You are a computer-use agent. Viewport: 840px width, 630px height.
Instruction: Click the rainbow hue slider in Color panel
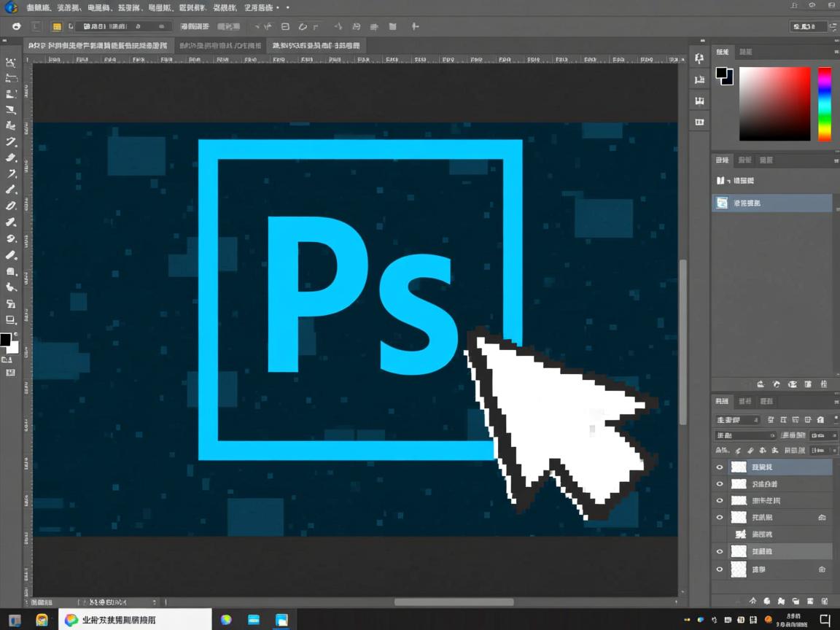824,104
